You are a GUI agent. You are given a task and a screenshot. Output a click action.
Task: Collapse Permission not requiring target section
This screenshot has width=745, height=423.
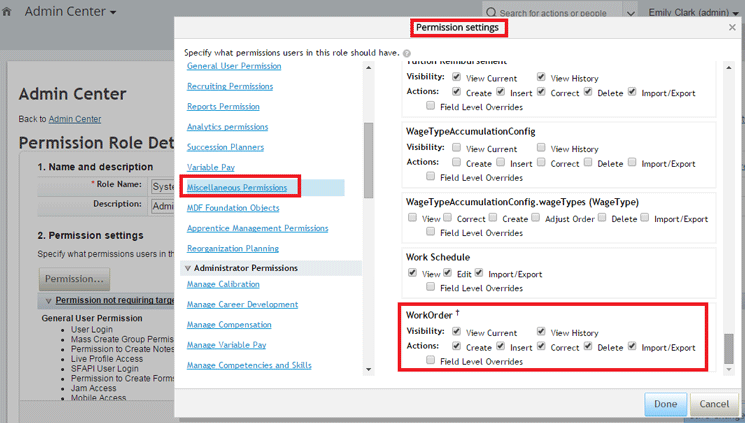coord(48,301)
